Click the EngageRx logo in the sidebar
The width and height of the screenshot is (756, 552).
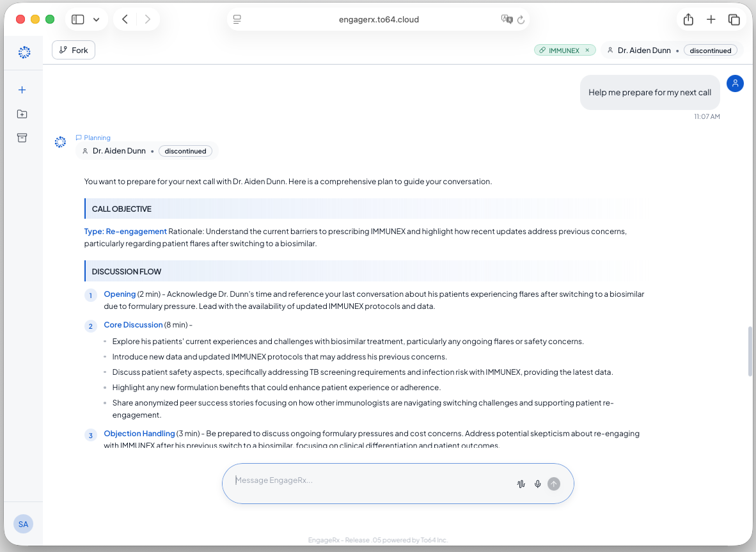pos(24,52)
